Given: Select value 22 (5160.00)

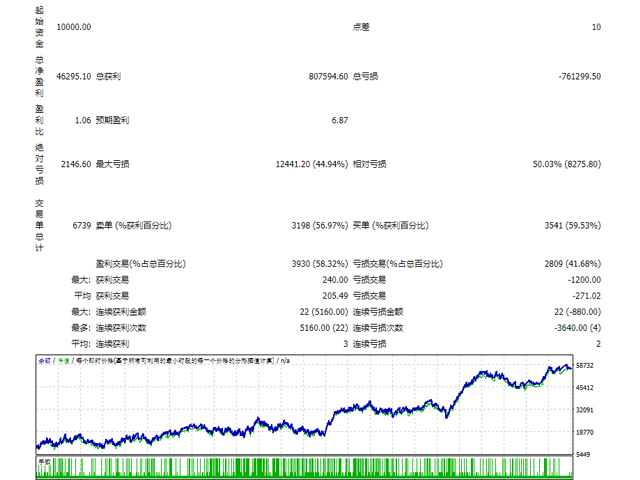Looking at the screenshot, I should (324, 312).
